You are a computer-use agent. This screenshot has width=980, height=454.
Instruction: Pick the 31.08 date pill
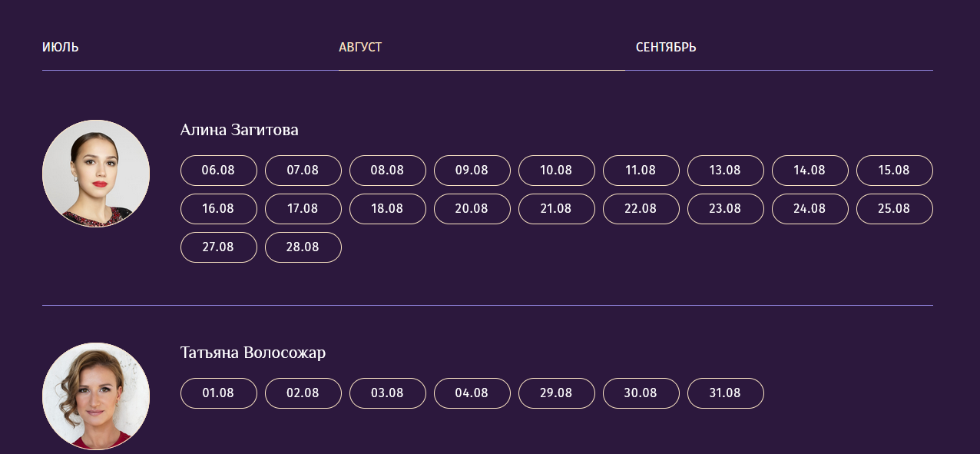pos(725,393)
